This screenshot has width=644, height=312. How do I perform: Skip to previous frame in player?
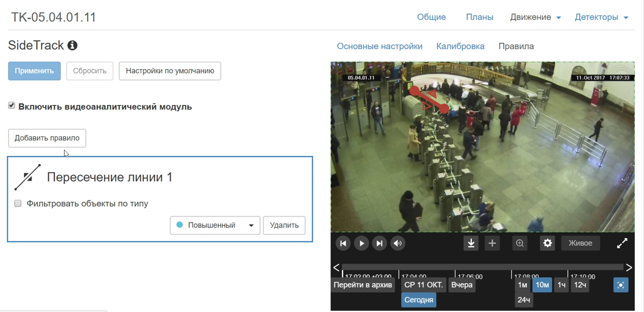343,243
